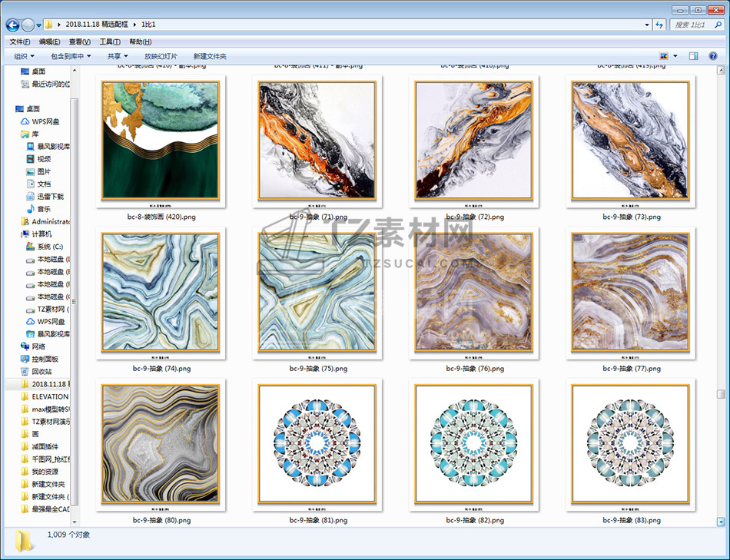Image resolution: width=730 pixels, height=560 pixels.
Task: Select 音乐 library in navigation pane
Action: pos(44,209)
